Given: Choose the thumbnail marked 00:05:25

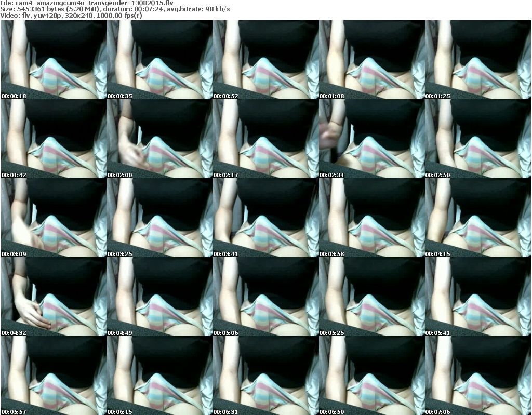Looking at the screenshot, I should 372,297.
